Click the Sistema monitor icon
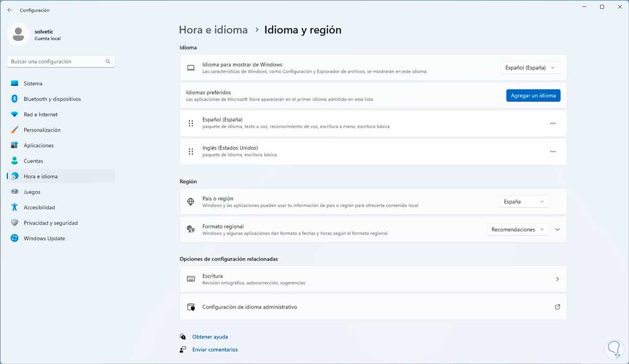 click(14, 83)
